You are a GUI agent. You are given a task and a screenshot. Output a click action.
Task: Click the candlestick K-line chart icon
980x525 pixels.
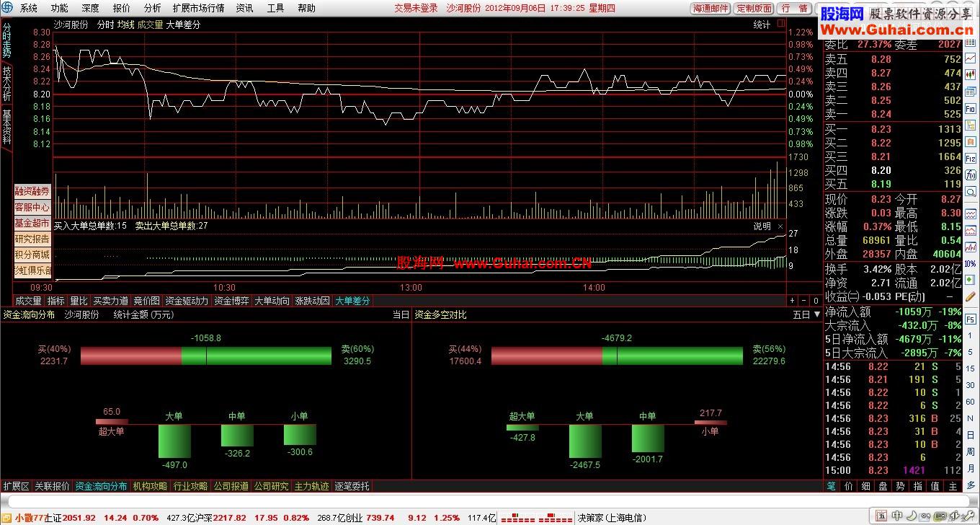970,74
